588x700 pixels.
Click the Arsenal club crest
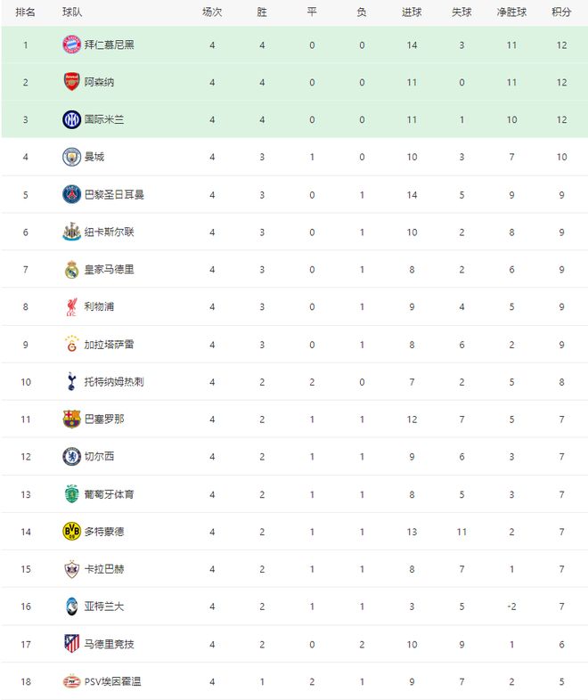[71, 82]
